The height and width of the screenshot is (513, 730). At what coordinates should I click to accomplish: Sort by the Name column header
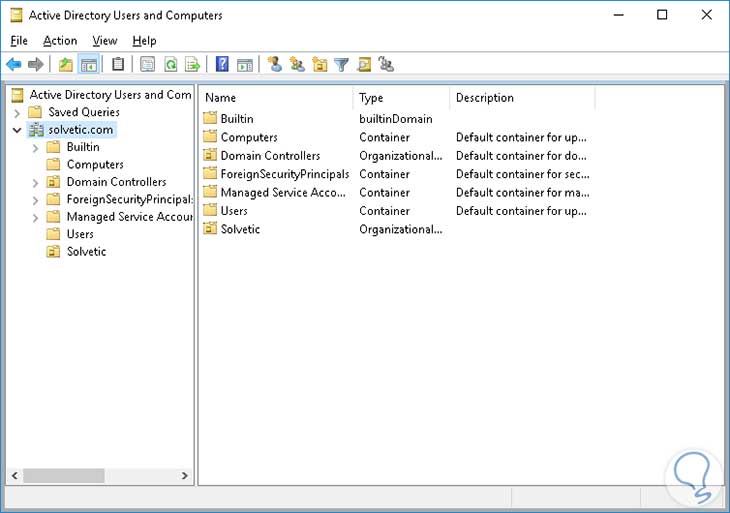276,98
